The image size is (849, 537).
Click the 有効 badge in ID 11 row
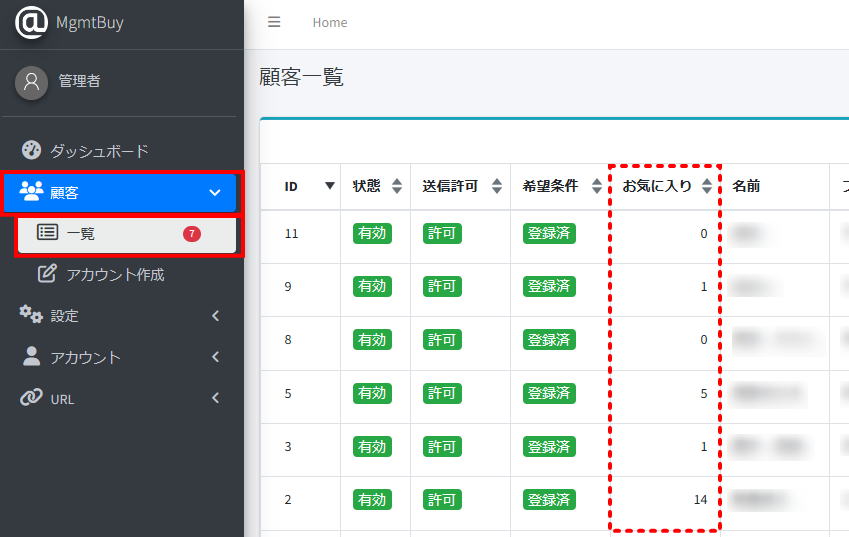click(x=372, y=233)
